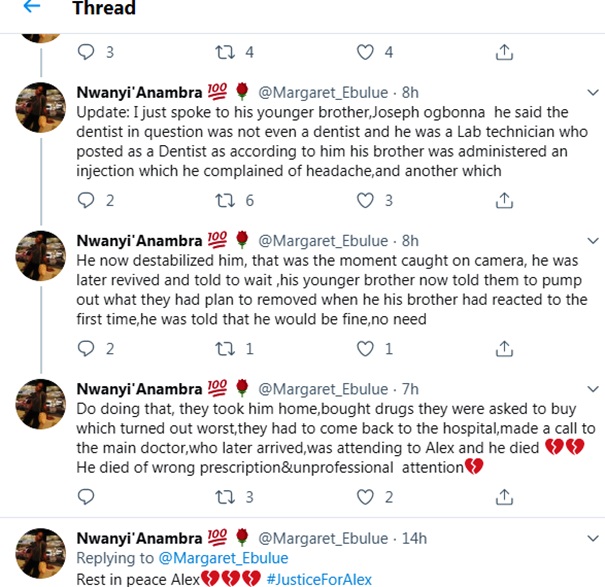605x587 pixels.
Task: Share the 'He now destabilized him' tweet
Action: pos(505,349)
